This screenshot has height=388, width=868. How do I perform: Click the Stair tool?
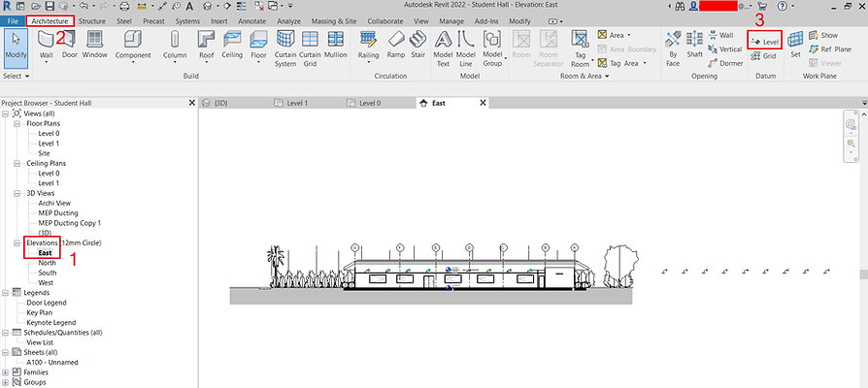[417, 45]
